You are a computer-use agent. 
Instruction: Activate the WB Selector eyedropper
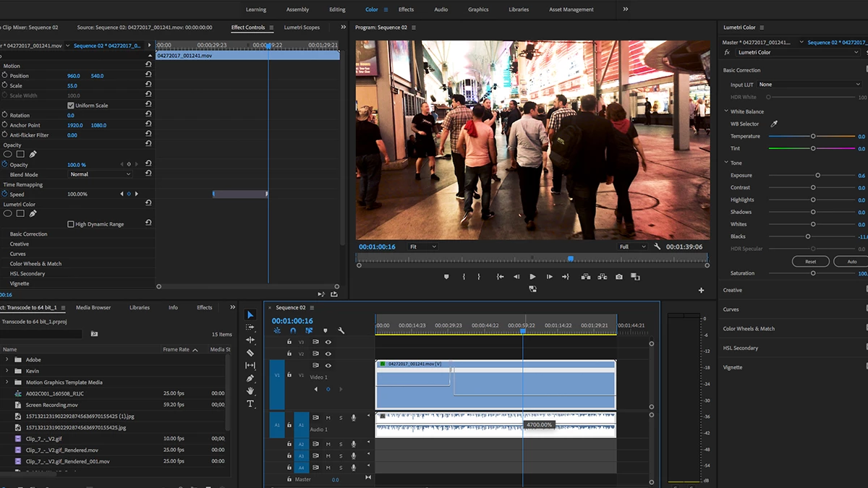click(x=773, y=124)
